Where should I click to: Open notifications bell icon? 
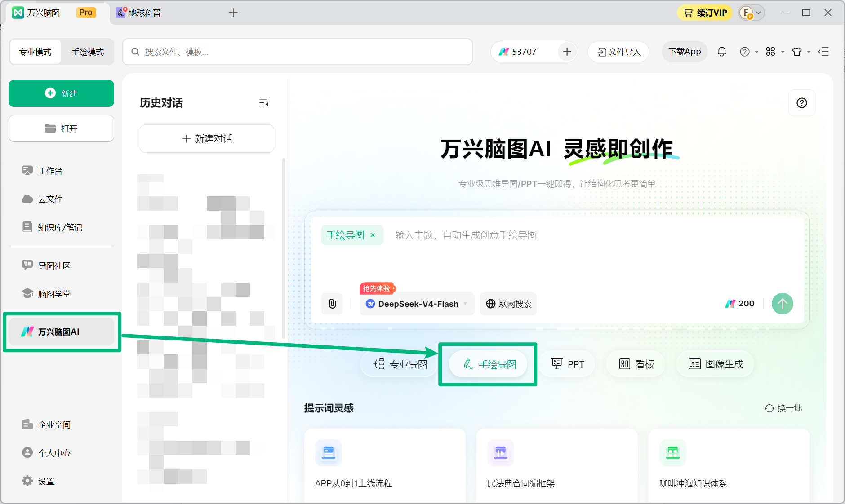(722, 52)
